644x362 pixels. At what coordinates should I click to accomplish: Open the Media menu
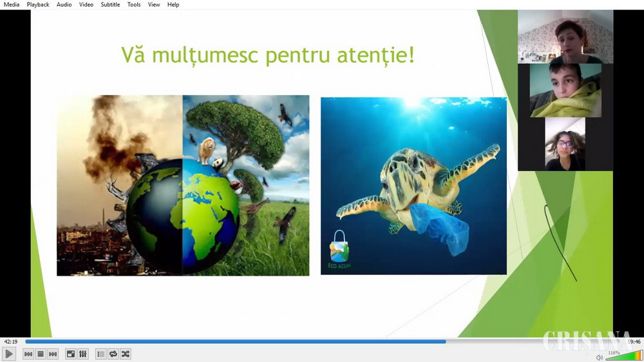pos(12,5)
